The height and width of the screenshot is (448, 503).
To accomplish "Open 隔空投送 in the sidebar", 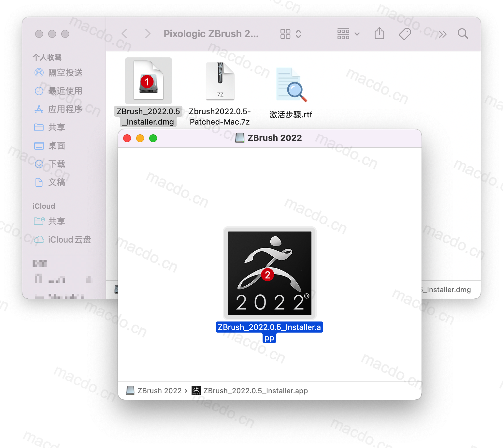I will (x=65, y=73).
